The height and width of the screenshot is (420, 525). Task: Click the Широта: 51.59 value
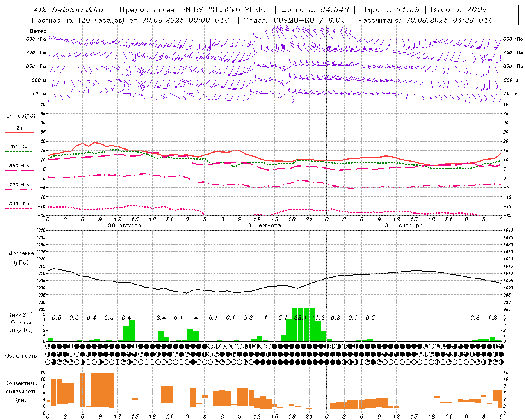(x=390, y=10)
